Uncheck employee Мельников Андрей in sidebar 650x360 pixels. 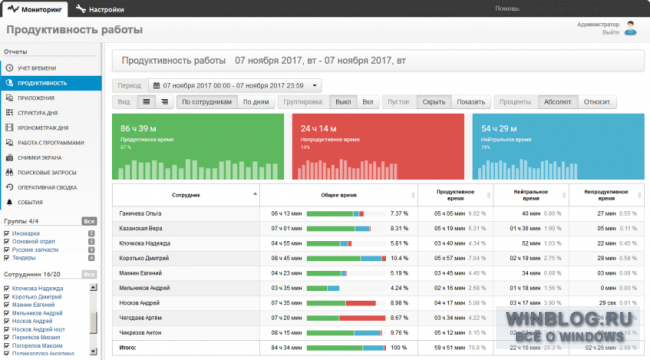[6, 313]
